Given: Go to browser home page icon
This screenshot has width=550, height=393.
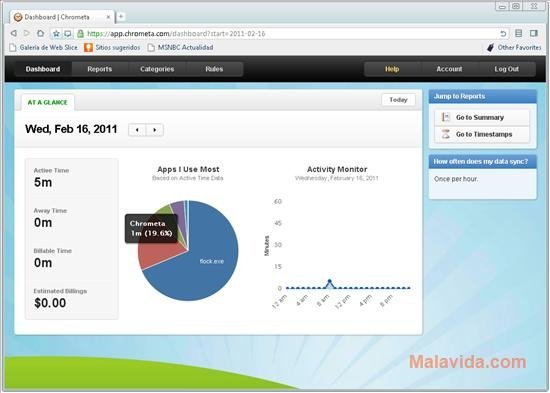Looking at the screenshot, I should (41, 33).
